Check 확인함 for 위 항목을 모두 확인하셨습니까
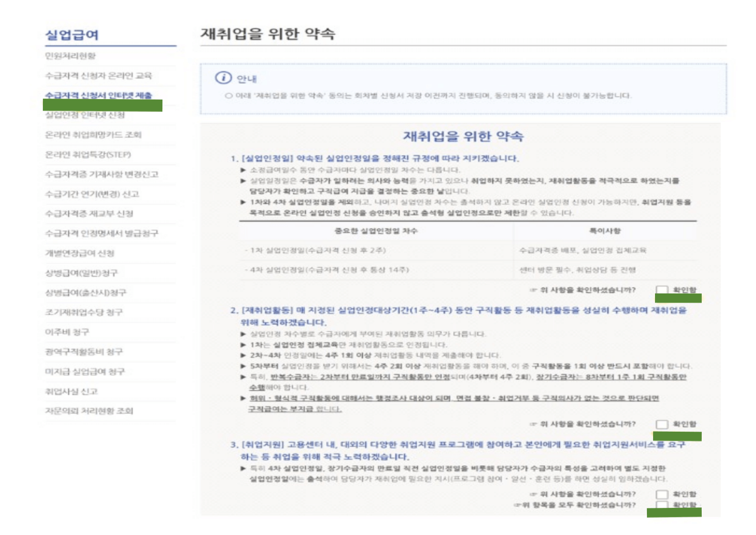Screen dimensions: 756x535 (662, 505)
